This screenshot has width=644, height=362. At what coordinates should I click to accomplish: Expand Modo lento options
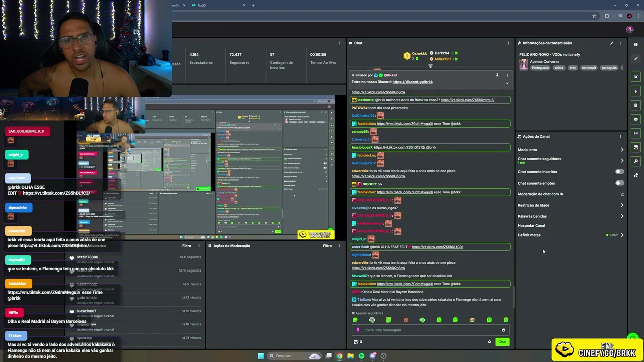(x=622, y=150)
